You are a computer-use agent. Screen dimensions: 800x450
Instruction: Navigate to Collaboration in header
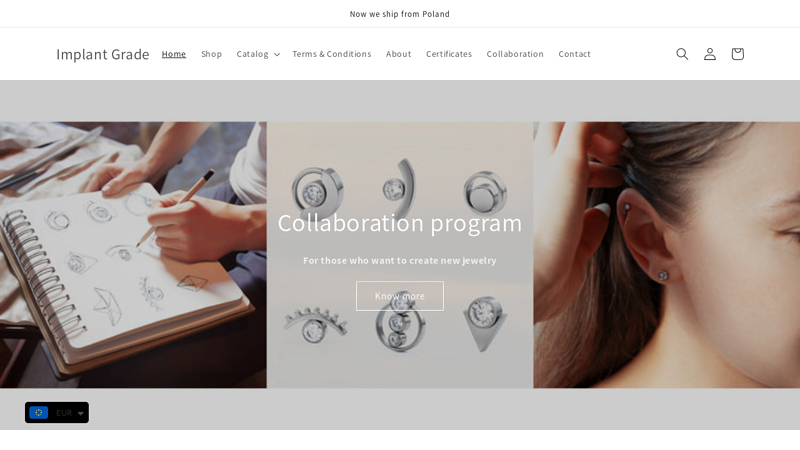click(x=515, y=54)
